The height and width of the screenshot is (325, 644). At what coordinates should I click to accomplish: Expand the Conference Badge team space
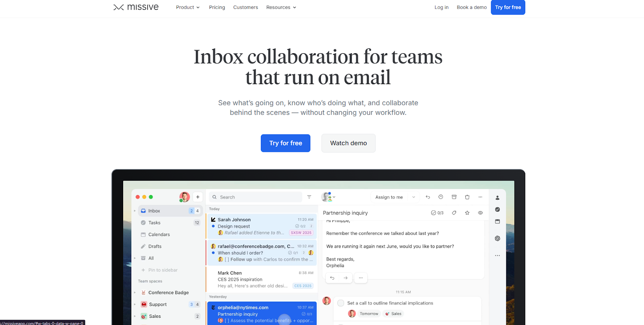tap(135, 293)
